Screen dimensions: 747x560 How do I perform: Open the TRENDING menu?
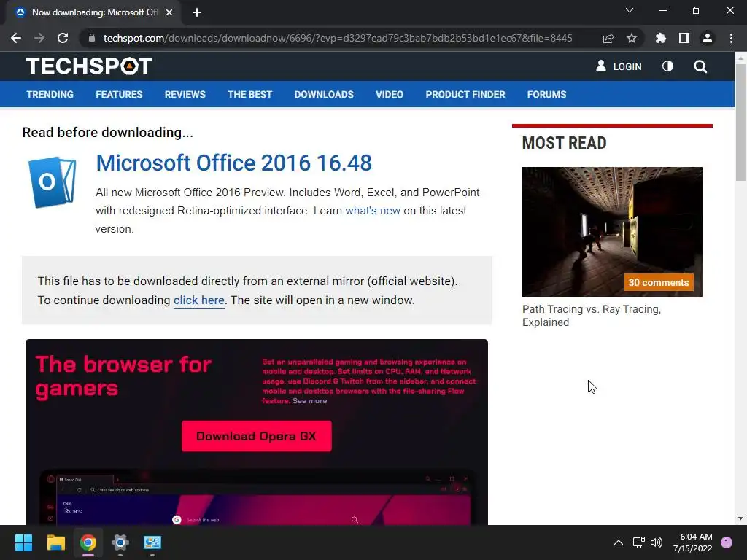pos(50,94)
